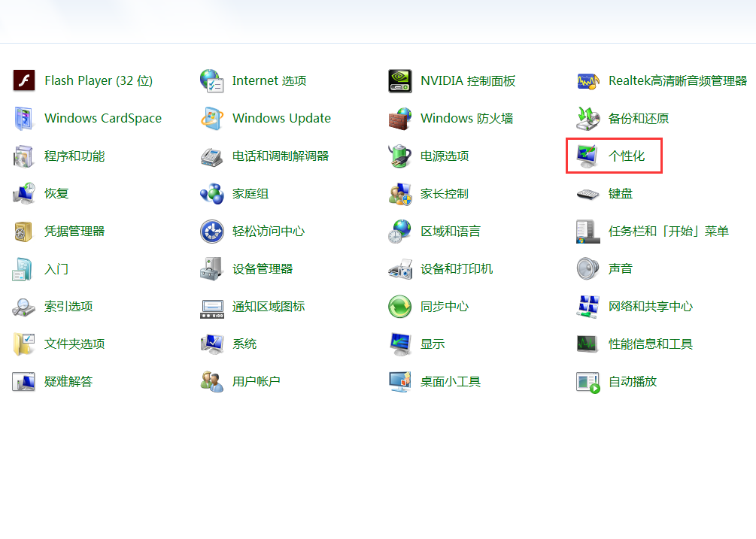
Task: Open the 设备和打印机 link
Action: [x=457, y=269]
